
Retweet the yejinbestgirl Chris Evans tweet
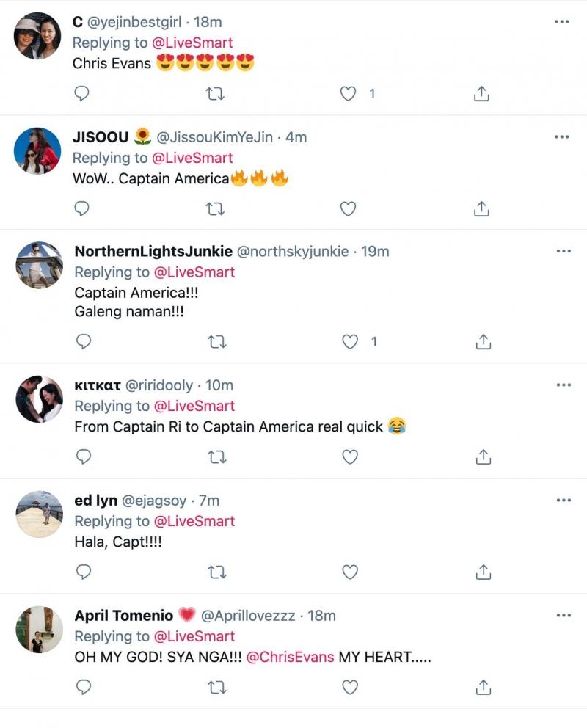[216, 94]
